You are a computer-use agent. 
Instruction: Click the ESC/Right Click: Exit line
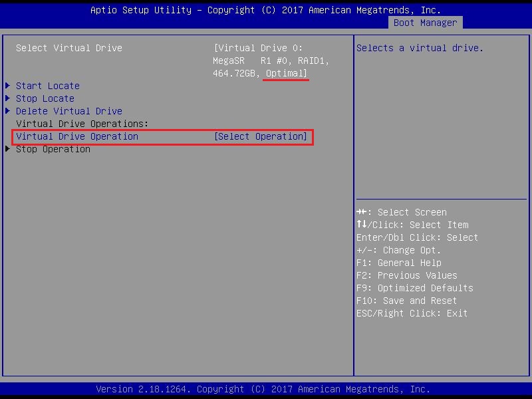[x=412, y=313]
